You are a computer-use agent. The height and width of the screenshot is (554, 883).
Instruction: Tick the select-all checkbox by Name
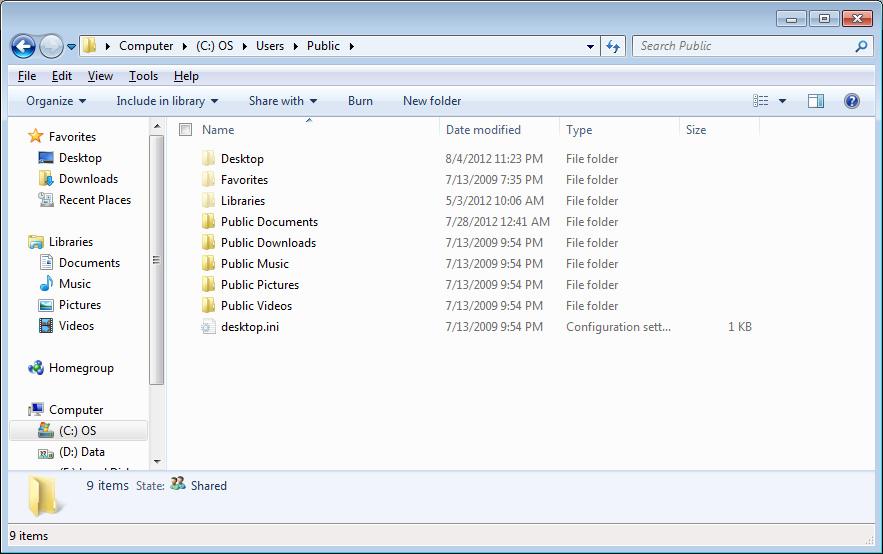185,130
